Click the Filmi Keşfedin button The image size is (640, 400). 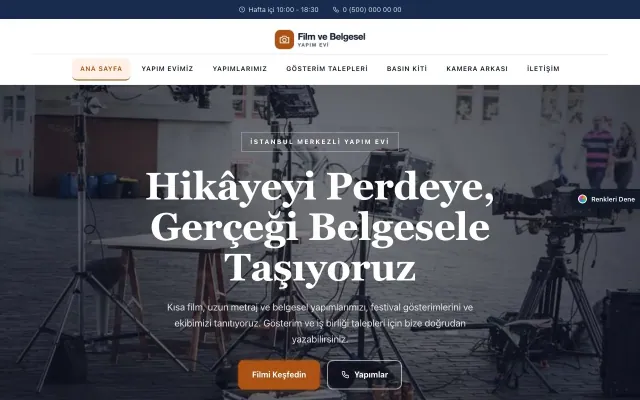tap(279, 375)
